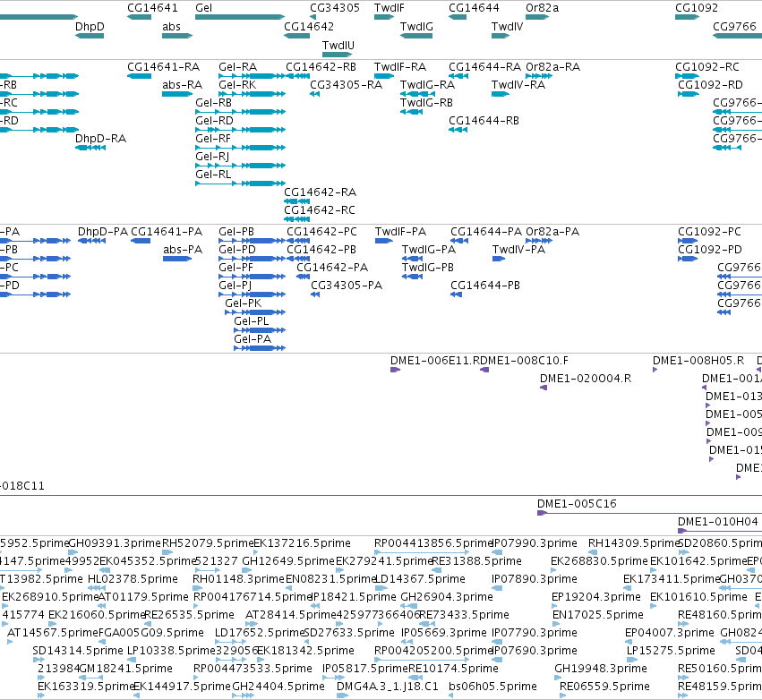Select the Gel-RB transcript label

pyautogui.click(x=214, y=103)
